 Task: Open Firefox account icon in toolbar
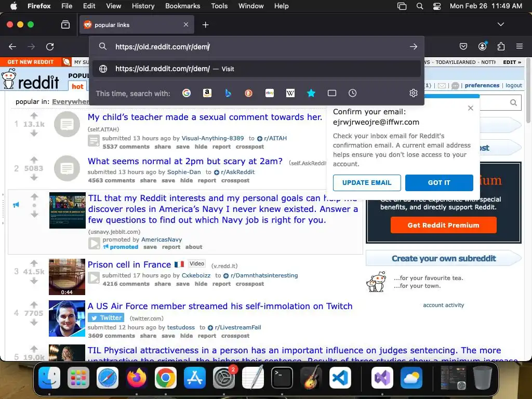pos(483,46)
